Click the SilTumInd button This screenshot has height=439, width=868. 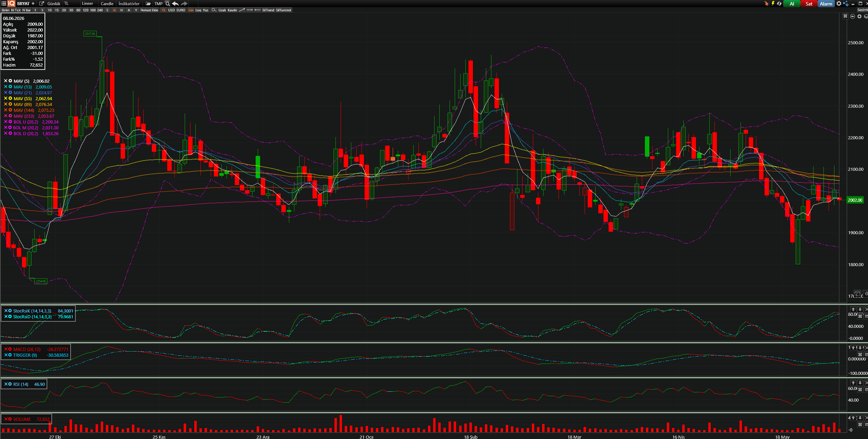pyautogui.click(x=283, y=10)
